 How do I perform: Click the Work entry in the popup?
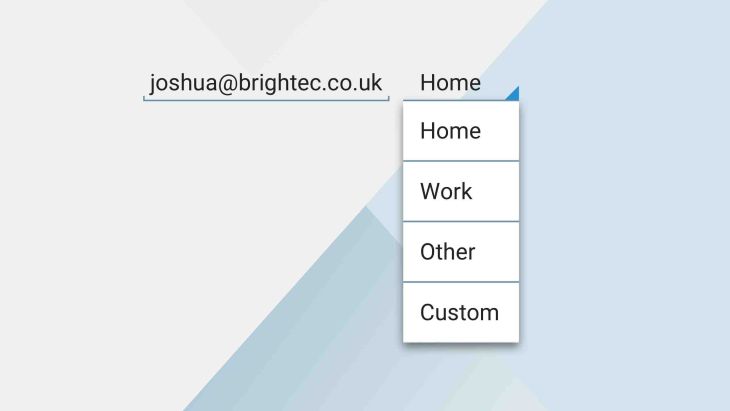tap(460, 191)
